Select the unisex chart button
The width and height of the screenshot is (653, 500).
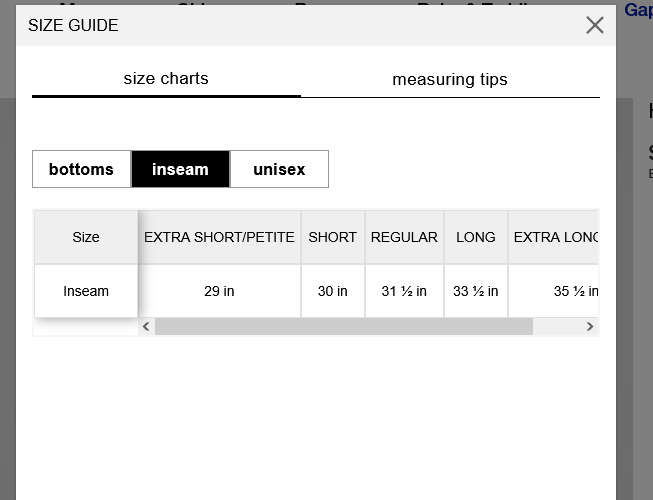pyautogui.click(x=279, y=169)
